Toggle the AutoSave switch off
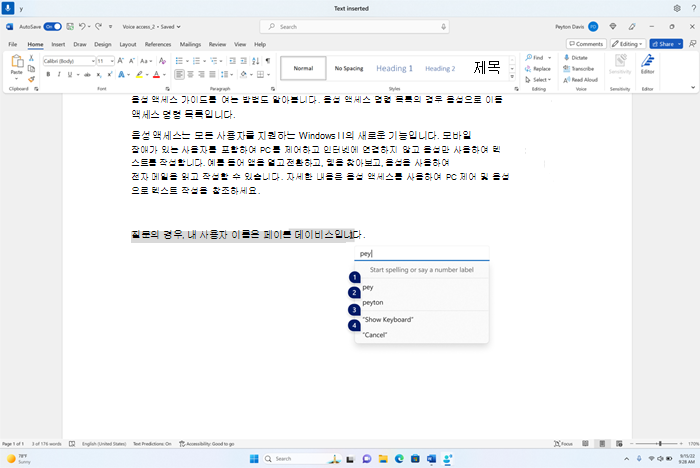Screen dimensions: 700x468 point(53,27)
